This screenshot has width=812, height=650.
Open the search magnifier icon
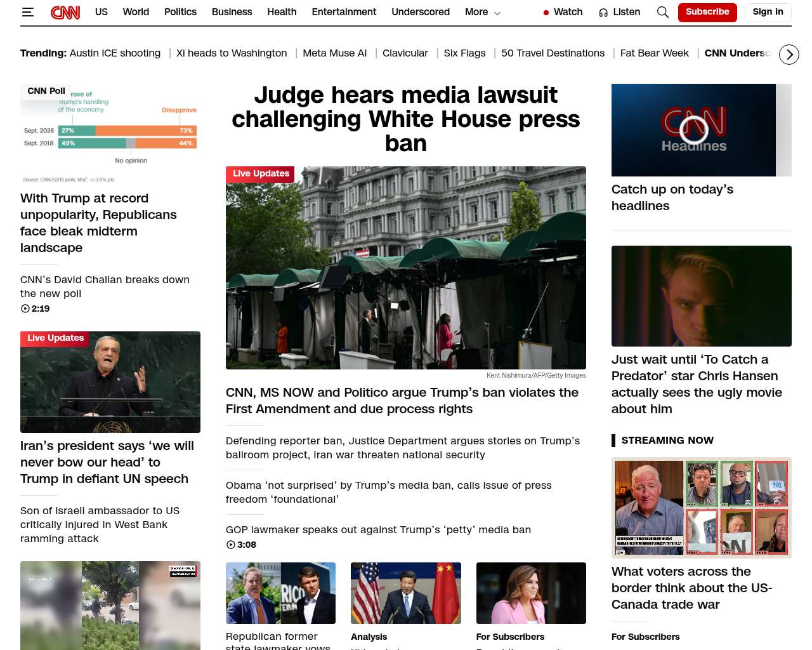click(663, 12)
